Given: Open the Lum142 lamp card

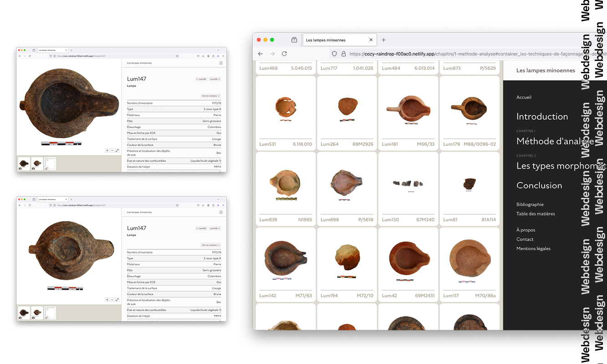Looking at the screenshot, I should 286,264.
